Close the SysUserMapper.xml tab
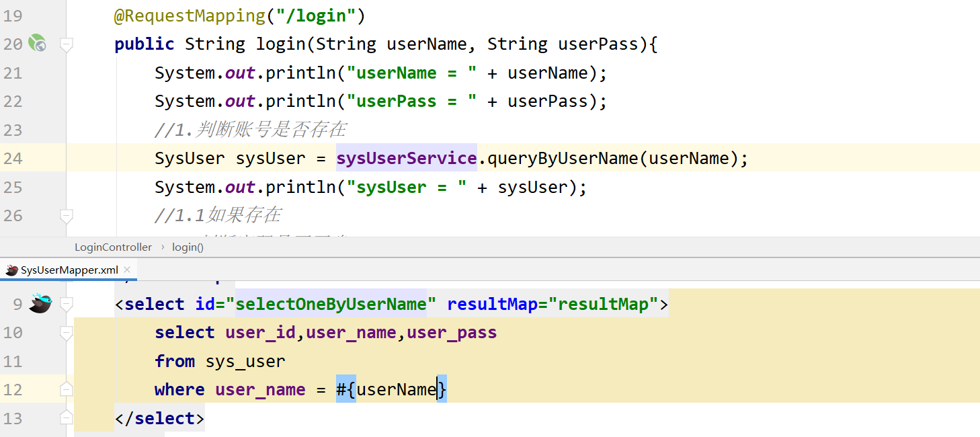The height and width of the screenshot is (437, 980). (x=126, y=270)
